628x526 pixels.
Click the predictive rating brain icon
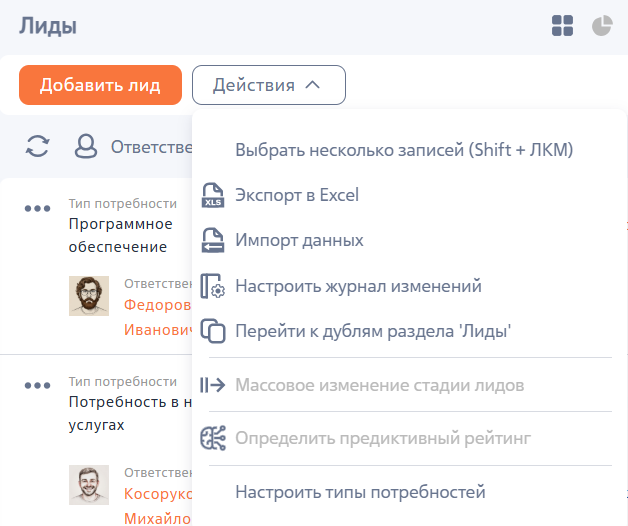(213, 438)
